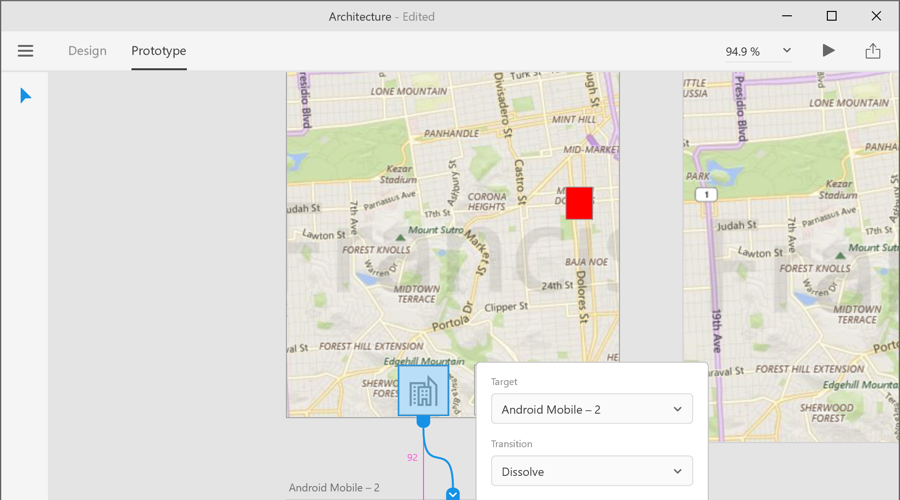Click the 94.9 % zoom value

(742, 52)
